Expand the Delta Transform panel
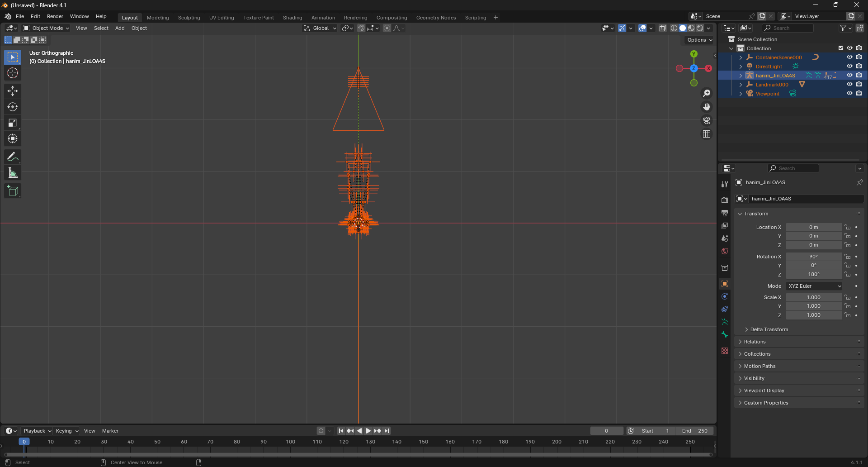 (x=769, y=329)
